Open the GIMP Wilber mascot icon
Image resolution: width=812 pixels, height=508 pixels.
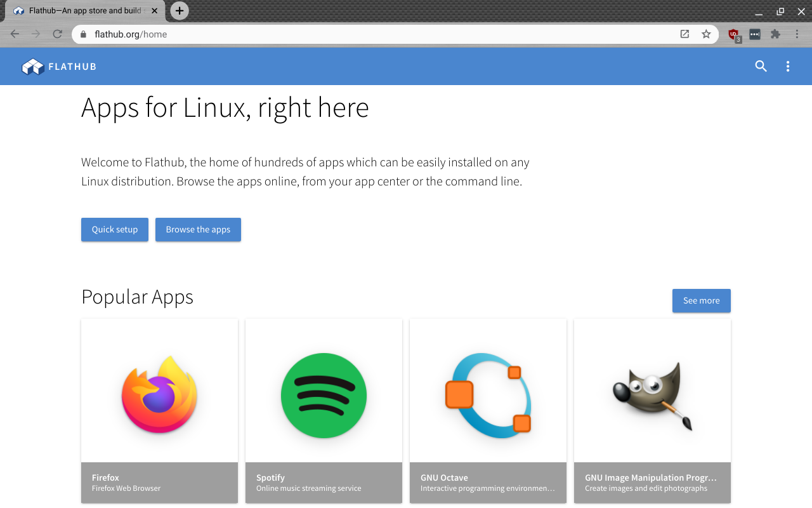652,396
